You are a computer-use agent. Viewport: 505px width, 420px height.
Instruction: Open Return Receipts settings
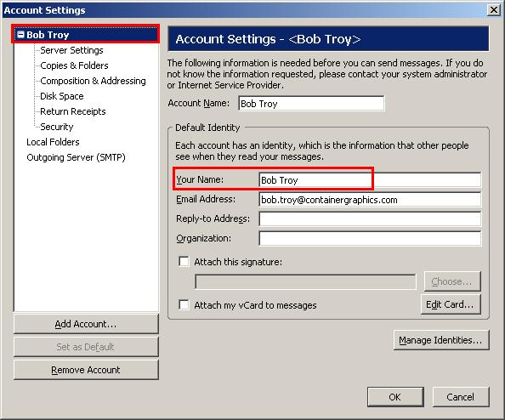[73, 111]
